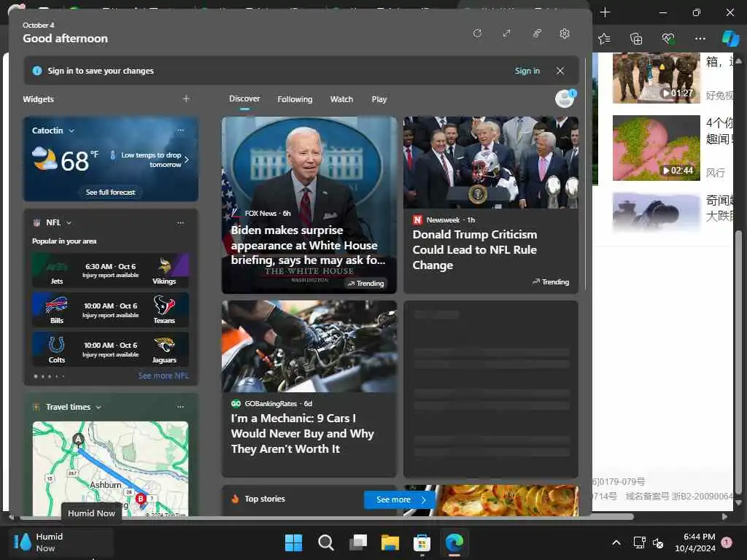Open Edge Settings and more menu
This screenshot has width=747, height=560.
click(x=700, y=39)
